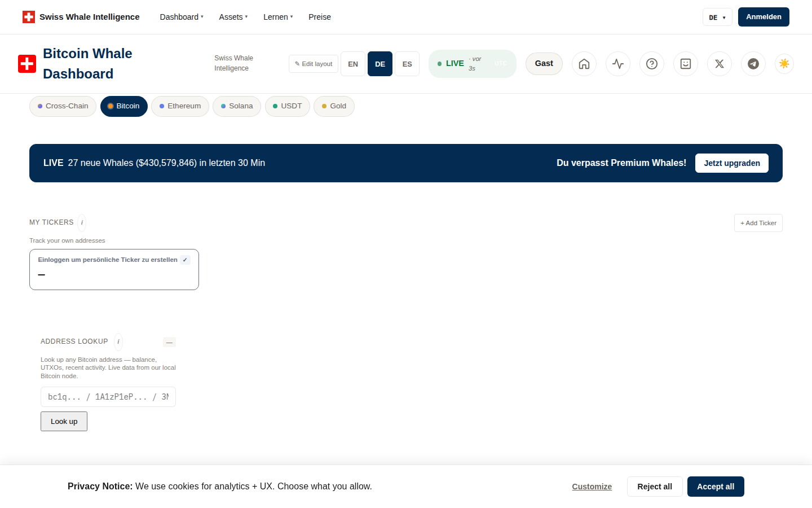Select the Solana tab
Image resolution: width=812 pixels, height=508 pixels.
[x=237, y=106]
